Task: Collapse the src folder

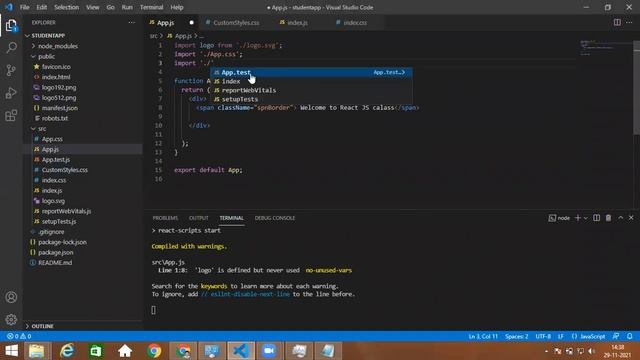Action: pyautogui.click(x=42, y=129)
